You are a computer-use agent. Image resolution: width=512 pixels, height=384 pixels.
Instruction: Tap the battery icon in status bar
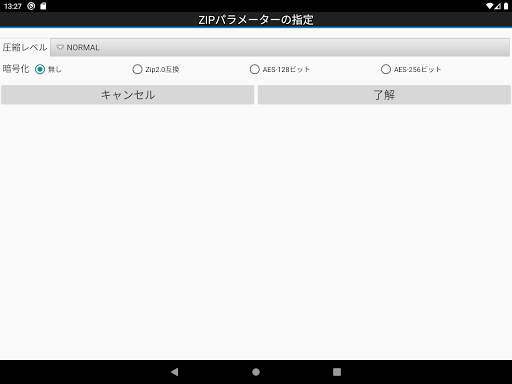[x=506, y=6]
